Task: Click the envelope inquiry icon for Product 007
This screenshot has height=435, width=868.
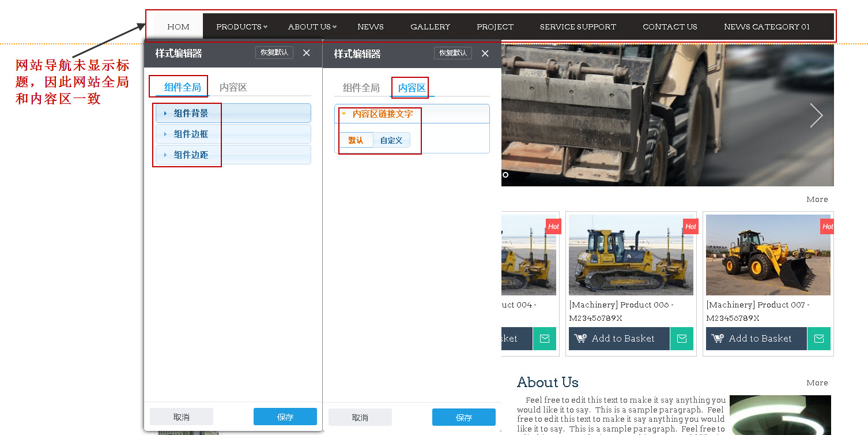Action: 819,339
